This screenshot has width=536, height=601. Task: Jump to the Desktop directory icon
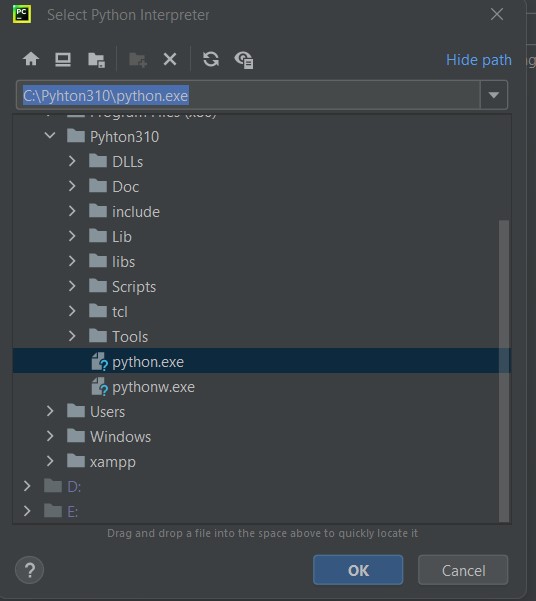(x=63, y=59)
